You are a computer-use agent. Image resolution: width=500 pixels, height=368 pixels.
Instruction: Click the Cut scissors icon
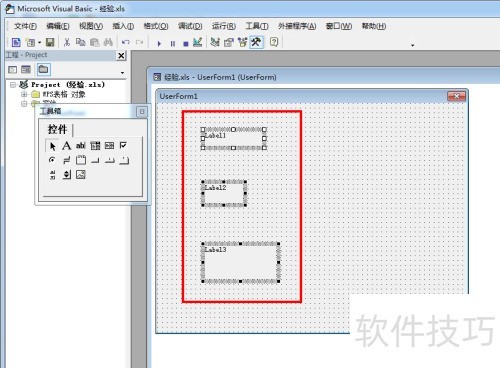[67, 42]
